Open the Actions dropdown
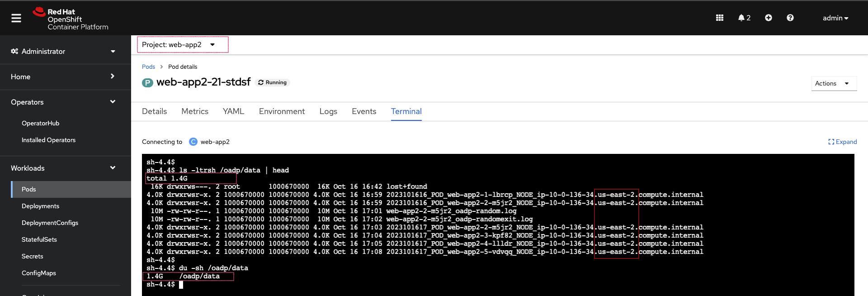Screen dimensions: 868x296 (x=832, y=83)
